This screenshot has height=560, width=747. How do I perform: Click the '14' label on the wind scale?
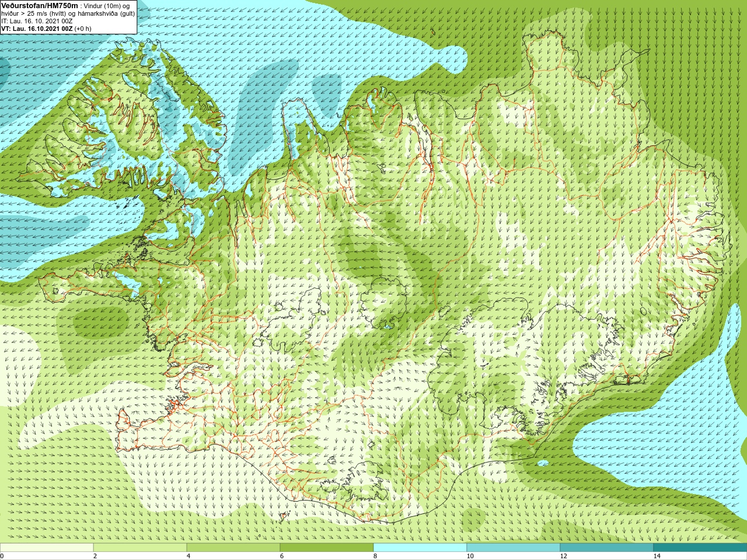coord(657,556)
